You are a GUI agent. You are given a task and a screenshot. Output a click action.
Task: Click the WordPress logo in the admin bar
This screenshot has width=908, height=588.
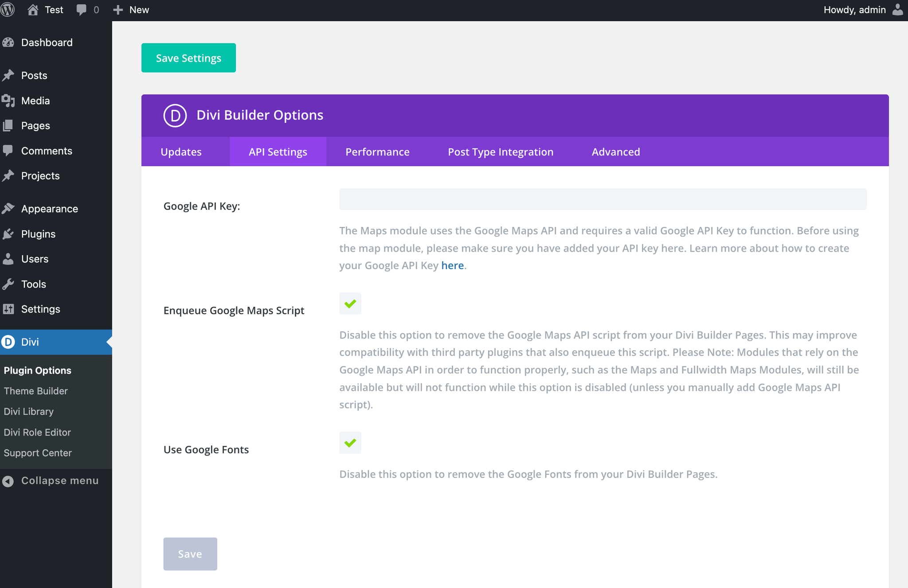[x=8, y=9]
